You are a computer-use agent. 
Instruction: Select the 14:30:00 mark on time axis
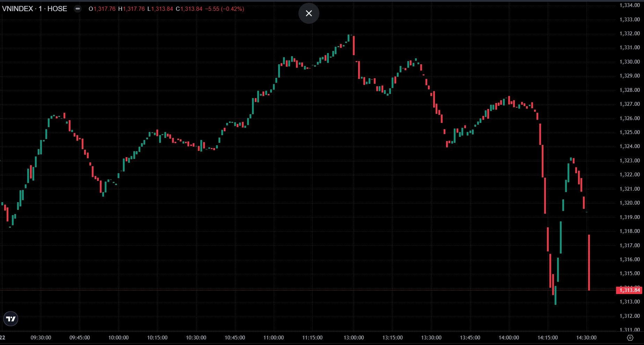586,338
